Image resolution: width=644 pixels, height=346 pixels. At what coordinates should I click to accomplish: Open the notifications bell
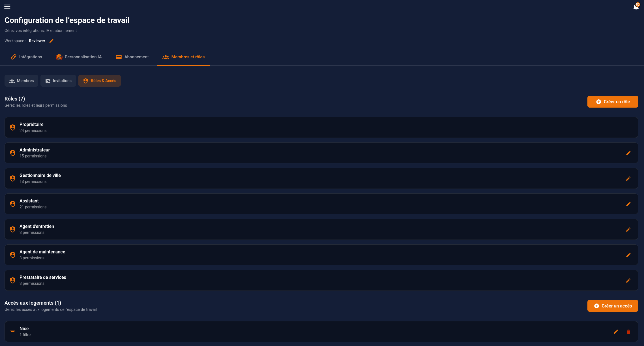pos(636,7)
